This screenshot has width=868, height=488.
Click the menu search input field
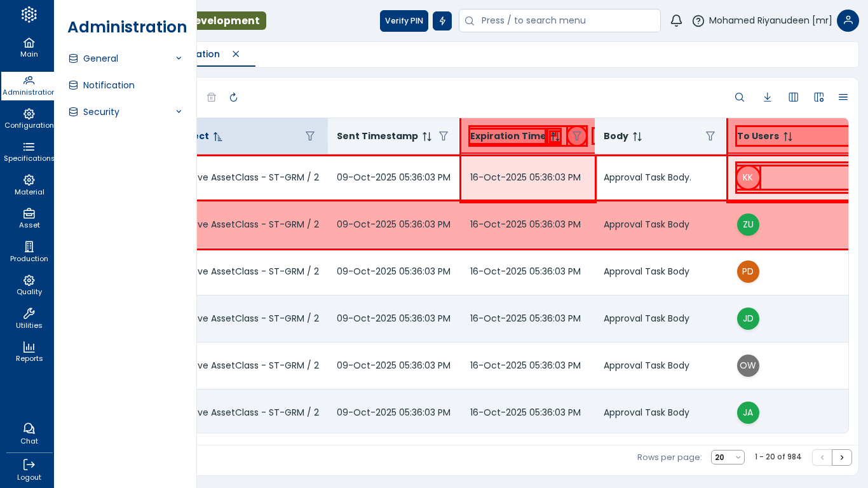(x=566, y=21)
